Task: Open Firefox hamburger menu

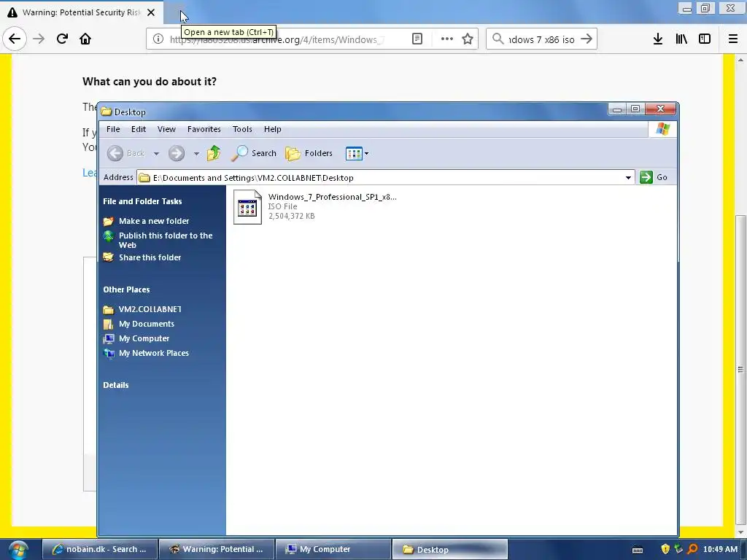Action: coord(733,39)
